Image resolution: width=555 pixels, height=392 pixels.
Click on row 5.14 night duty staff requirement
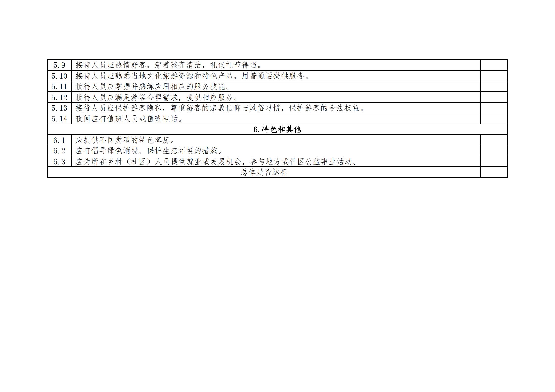pyautogui.click(x=277, y=121)
